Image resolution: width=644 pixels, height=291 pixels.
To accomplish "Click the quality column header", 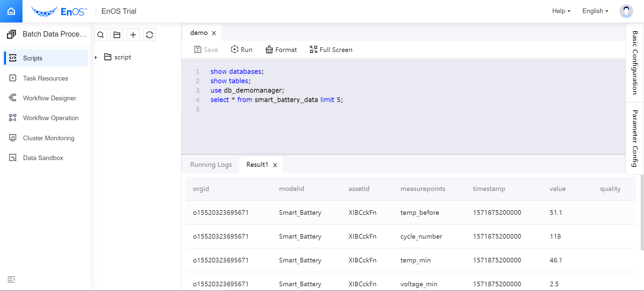I will [x=610, y=189].
